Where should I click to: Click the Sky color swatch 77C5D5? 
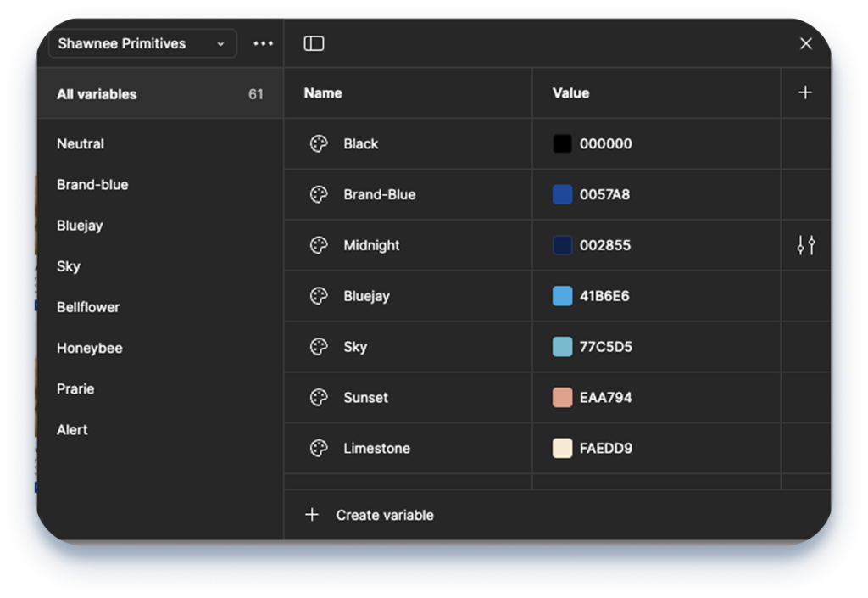click(x=562, y=347)
